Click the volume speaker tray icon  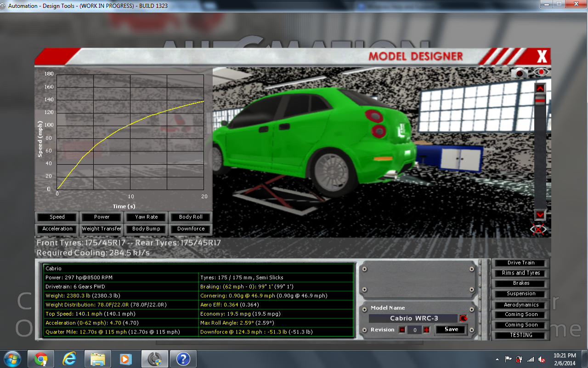(542, 359)
